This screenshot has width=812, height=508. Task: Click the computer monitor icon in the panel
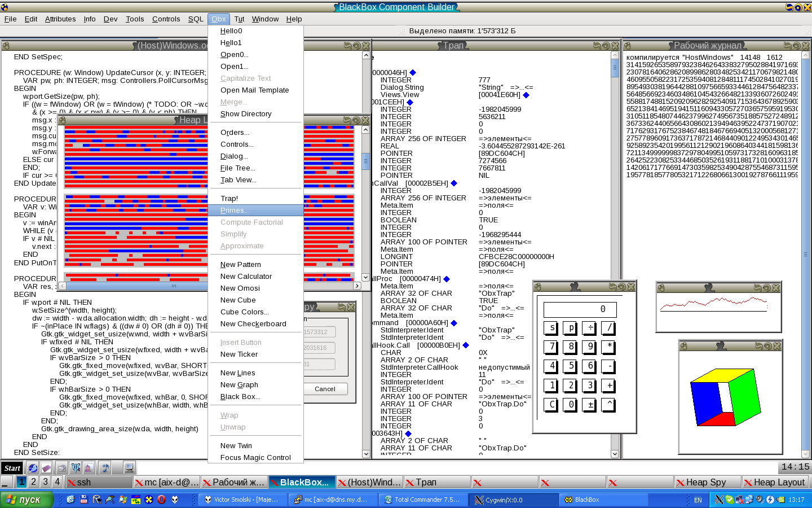(129, 468)
